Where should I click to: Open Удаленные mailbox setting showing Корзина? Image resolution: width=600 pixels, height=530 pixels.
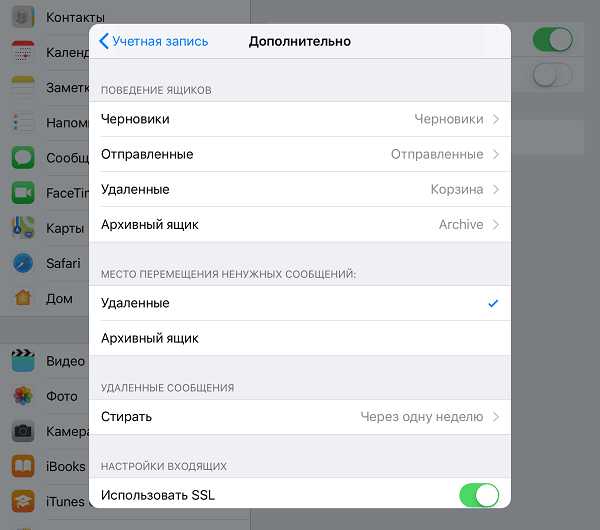pos(300,189)
